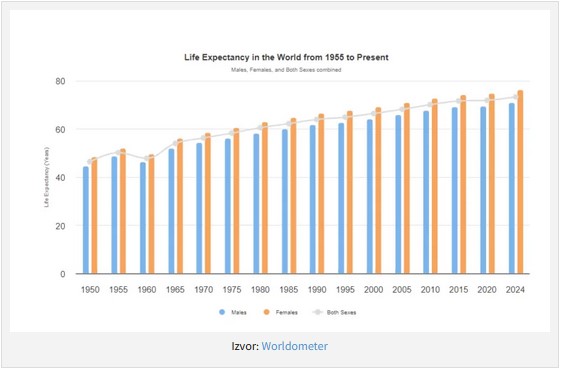Click the 1960 orange Females bar
This screenshot has height=372, width=562.
[151, 214]
